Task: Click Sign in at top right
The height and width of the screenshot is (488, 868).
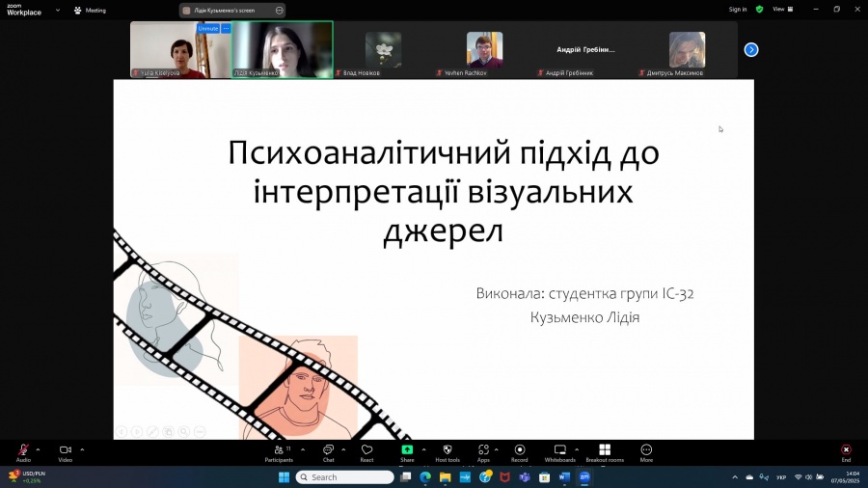Action: [x=738, y=9]
